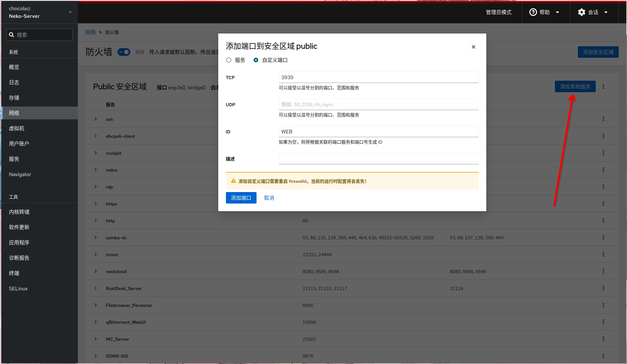Screen dimensions: 627x364
Task: Click 管理员模式 in top bar
Action: 498,12
